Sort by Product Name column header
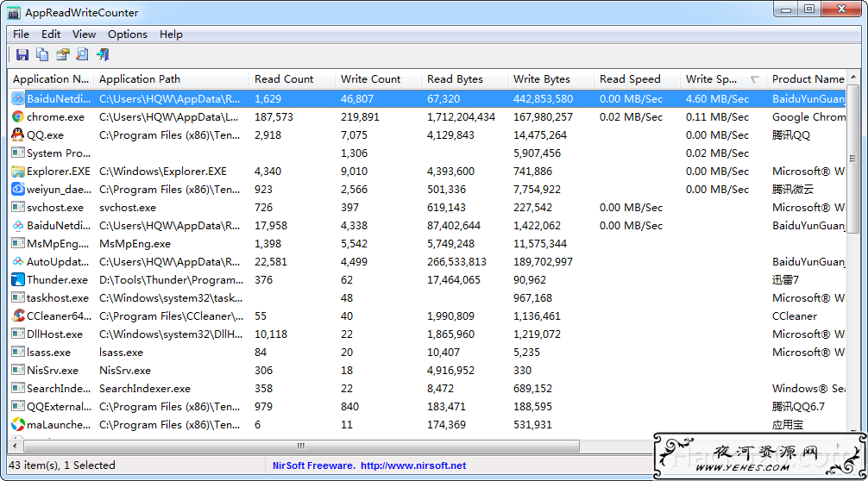Viewport: 868px width, 481px height. tap(807, 79)
